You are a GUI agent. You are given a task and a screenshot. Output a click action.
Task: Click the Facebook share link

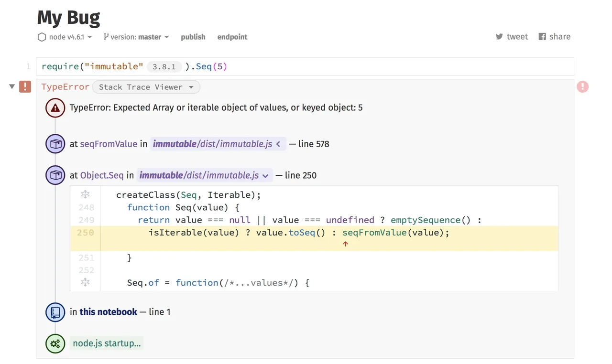555,37
